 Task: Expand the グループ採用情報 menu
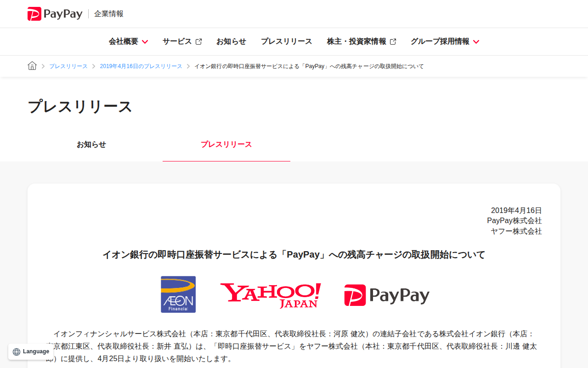coord(445,41)
